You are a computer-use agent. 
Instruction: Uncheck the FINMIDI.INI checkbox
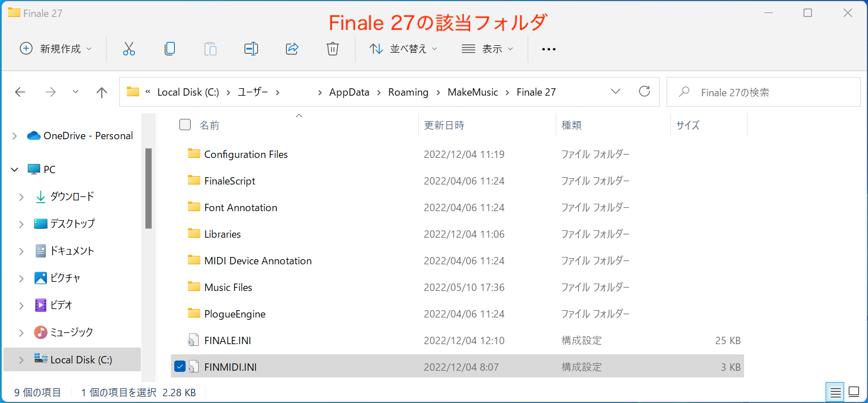coord(180,367)
